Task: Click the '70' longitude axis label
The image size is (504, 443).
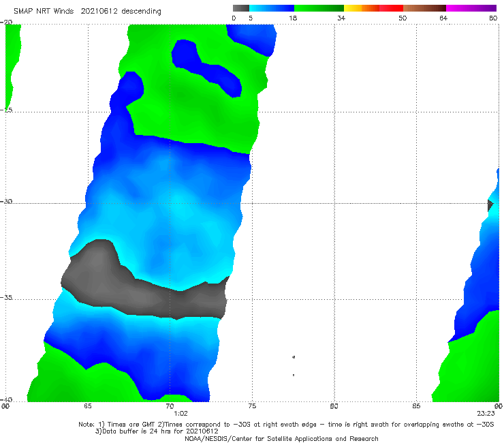Action: (x=170, y=406)
